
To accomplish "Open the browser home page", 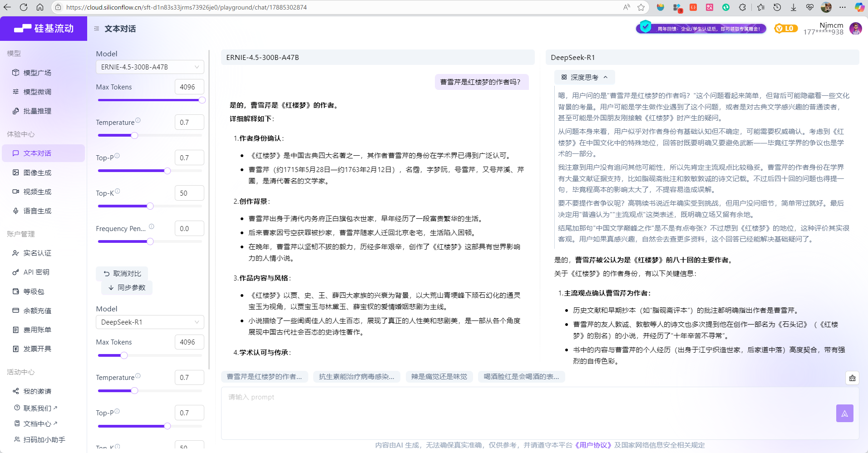I will tap(40, 7).
